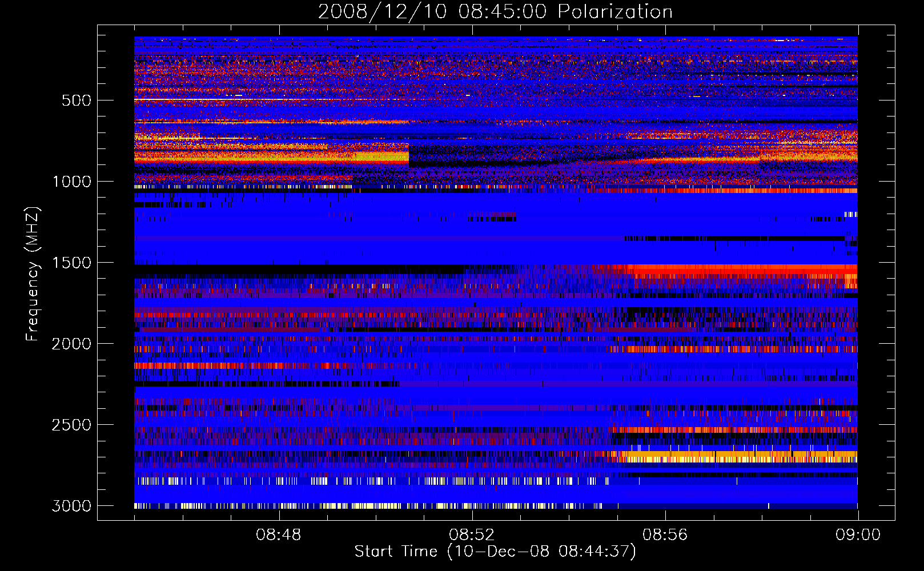Select the 2000 frequency tick label

coord(71,344)
